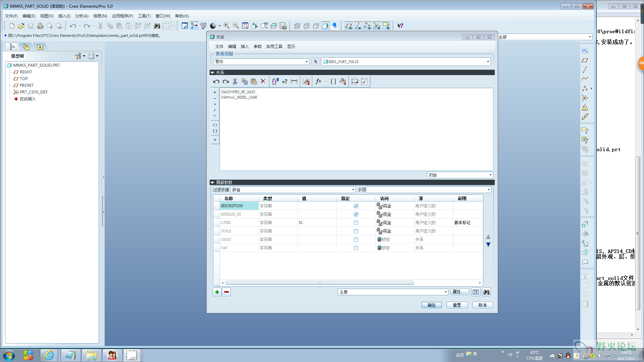The image size is (644, 362).
Task: Open the 主要 dropdown at dialog bottom
Action: [x=393, y=292]
